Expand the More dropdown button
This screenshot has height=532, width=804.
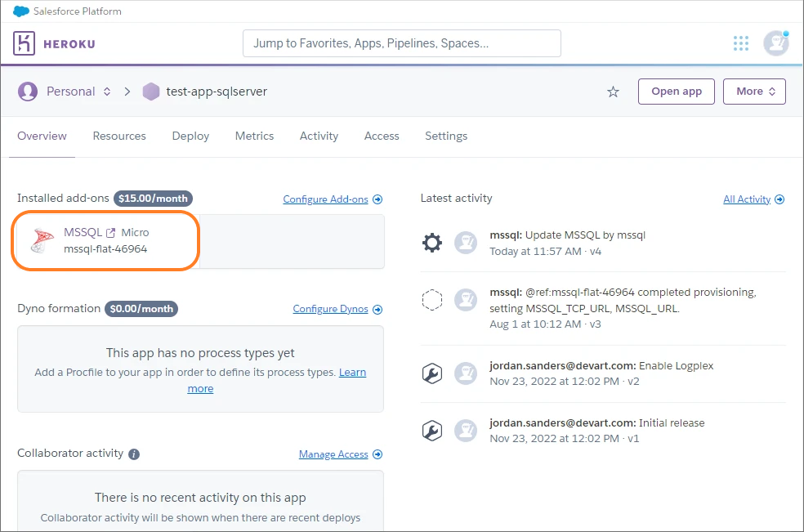click(x=754, y=92)
